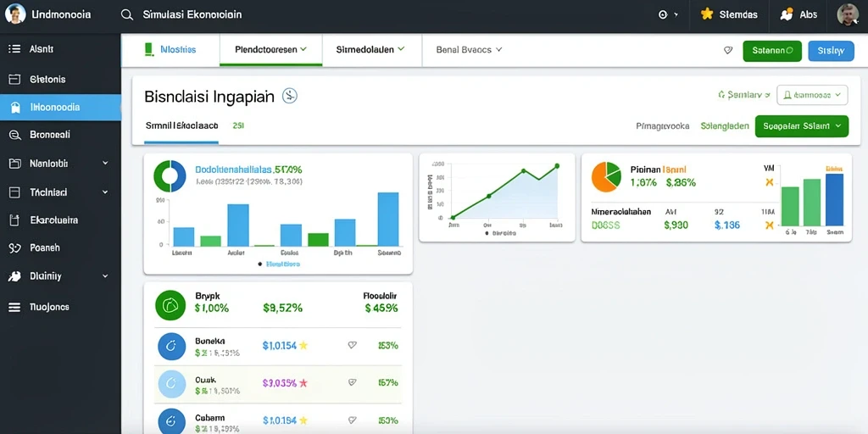
Task: Click the blue circle icon next to Beneka
Action: pos(171,347)
